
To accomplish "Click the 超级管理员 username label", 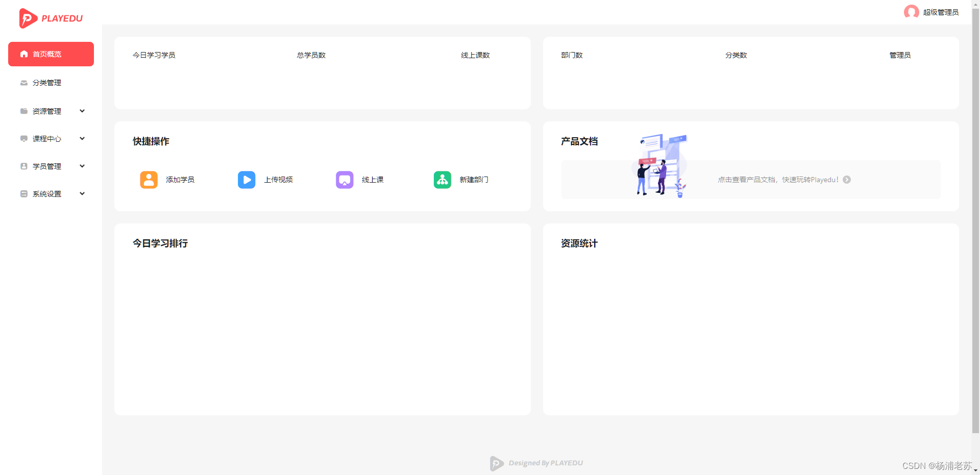I will point(941,12).
